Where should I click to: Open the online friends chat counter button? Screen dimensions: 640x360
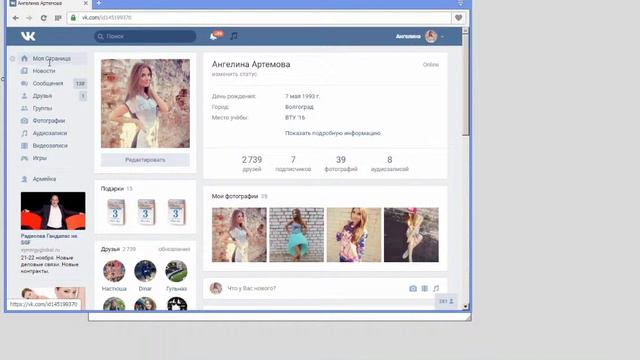click(x=446, y=301)
